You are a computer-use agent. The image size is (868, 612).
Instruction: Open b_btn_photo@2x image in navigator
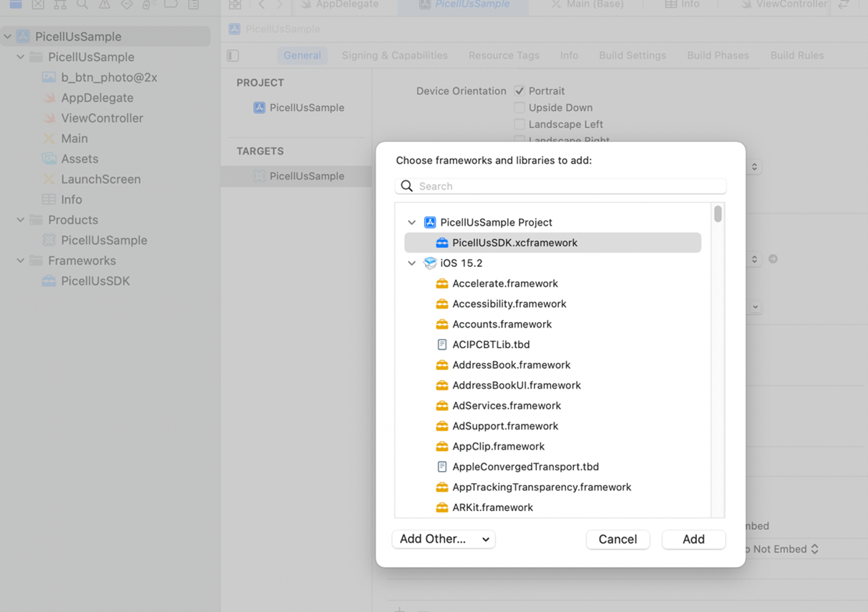tap(99, 77)
